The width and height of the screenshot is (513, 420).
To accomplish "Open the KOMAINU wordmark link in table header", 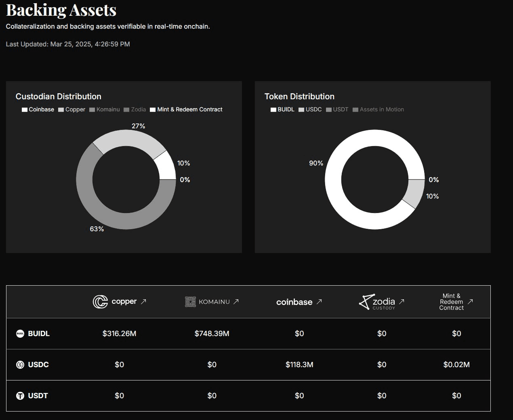I will click(214, 302).
